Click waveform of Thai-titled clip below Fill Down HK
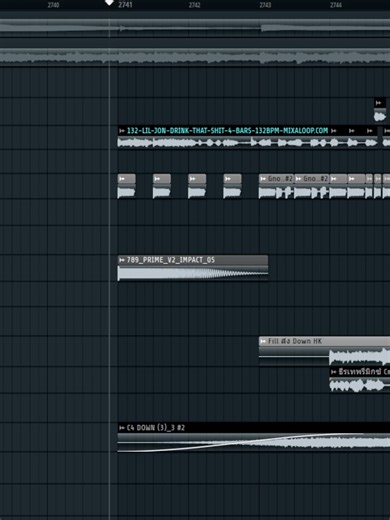Viewport: 390px width, 520px height. pos(360,386)
